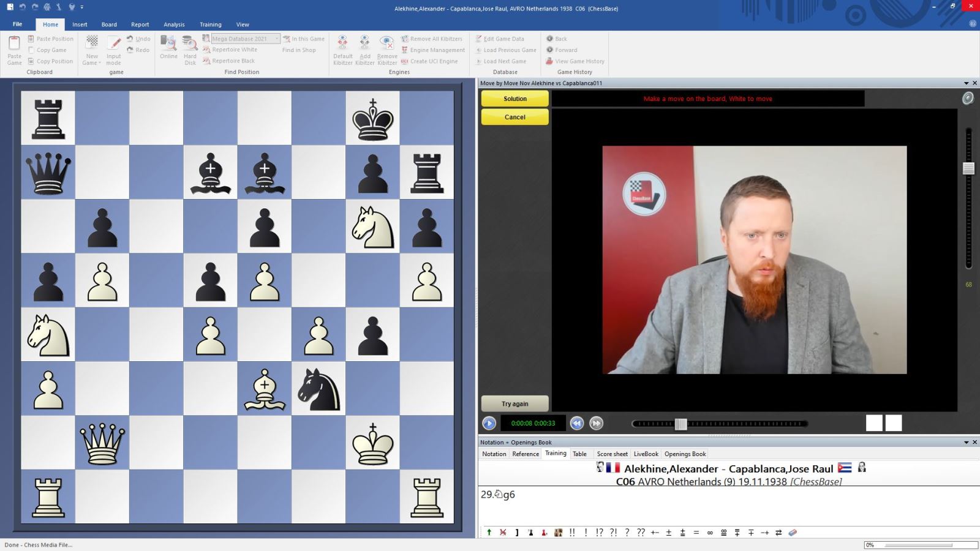Switch to the Analysis ribbon tab
This screenshot has height=551, width=980.
coord(174,24)
